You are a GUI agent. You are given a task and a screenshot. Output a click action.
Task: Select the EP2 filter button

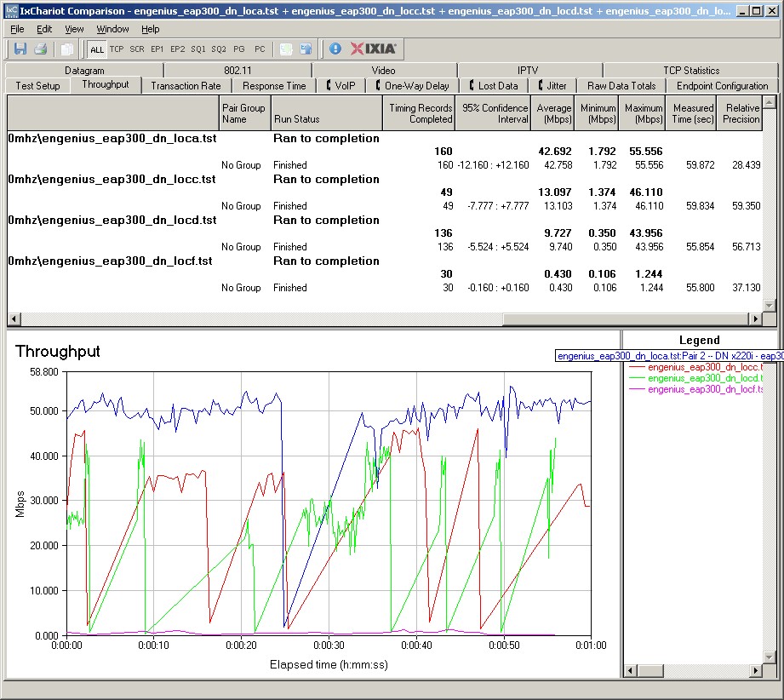(178, 49)
